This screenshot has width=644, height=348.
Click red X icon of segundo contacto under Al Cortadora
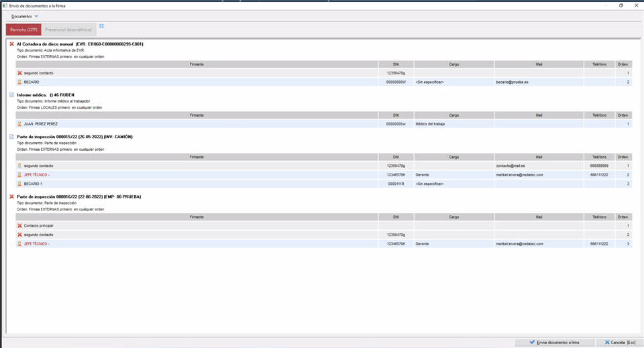pos(19,73)
